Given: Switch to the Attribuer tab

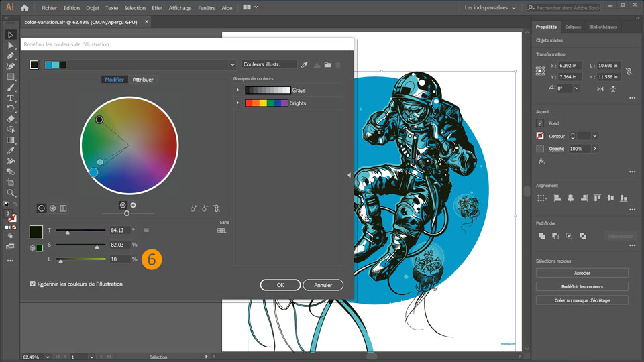Looking at the screenshot, I should [x=143, y=80].
